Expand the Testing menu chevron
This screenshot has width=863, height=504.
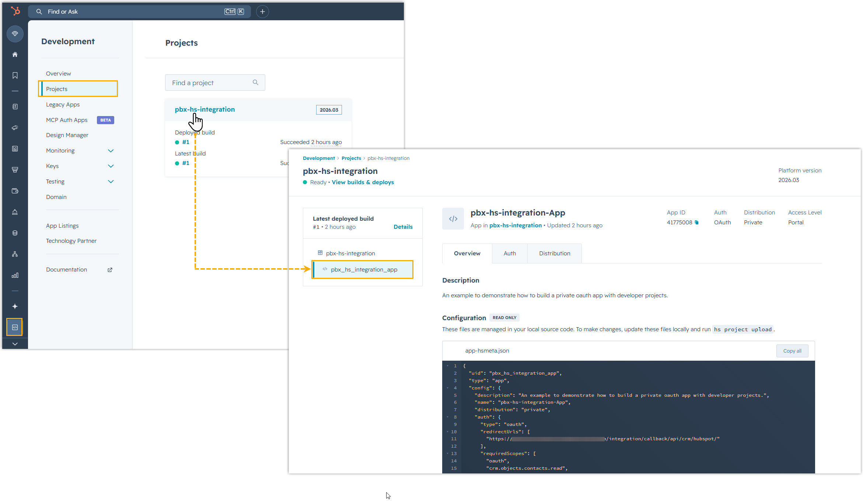coord(111,182)
